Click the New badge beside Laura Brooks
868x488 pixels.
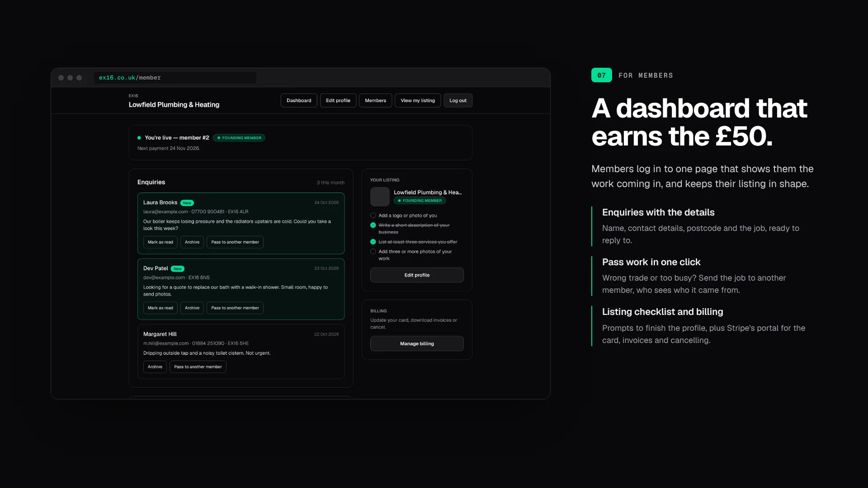point(187,203)
